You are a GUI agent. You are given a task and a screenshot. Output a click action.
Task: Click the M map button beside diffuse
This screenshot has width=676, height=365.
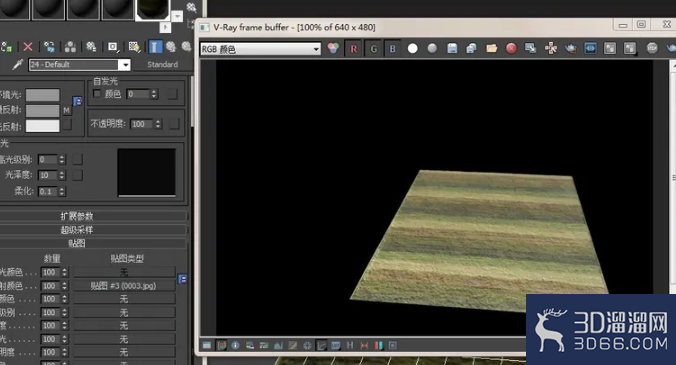(x=67, y=110)
